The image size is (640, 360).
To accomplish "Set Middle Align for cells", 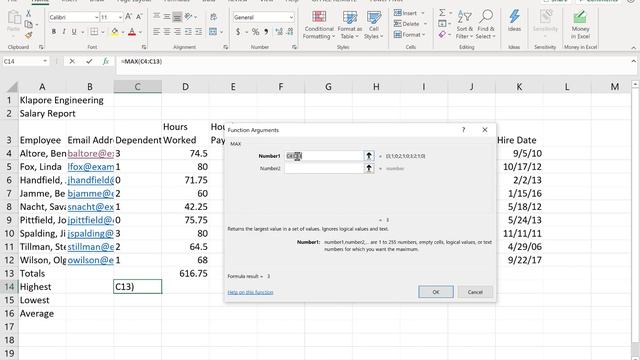I will 167,17.
